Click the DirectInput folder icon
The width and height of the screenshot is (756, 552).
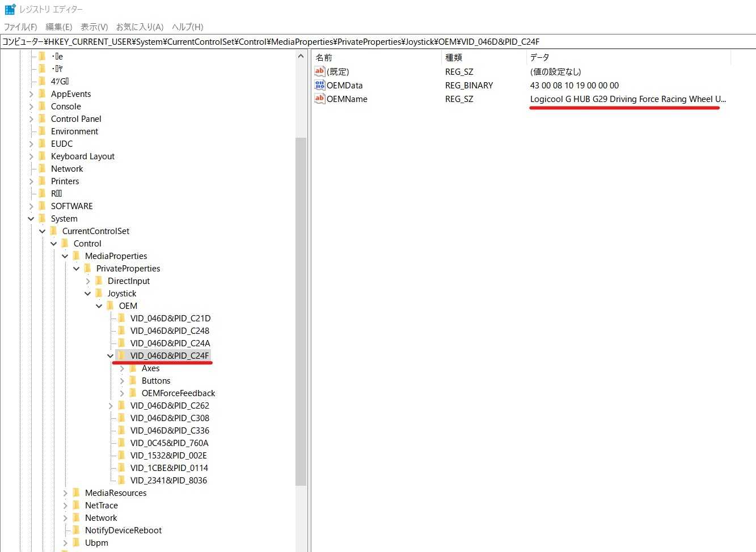tap(99, 281)
